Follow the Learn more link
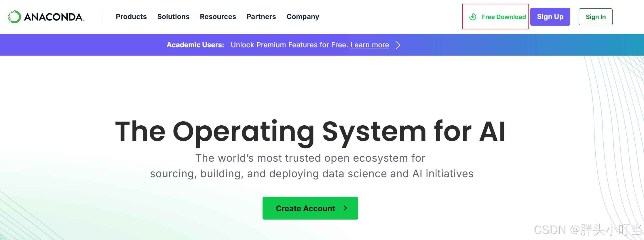Viewport: 644px width, 240px height. (x=370, y=45)
